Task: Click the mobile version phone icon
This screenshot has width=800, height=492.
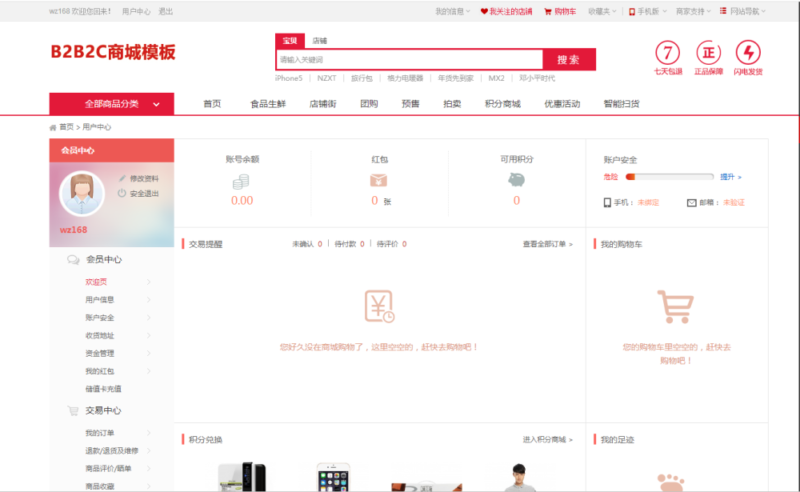Action: click(x=632, y=11)
